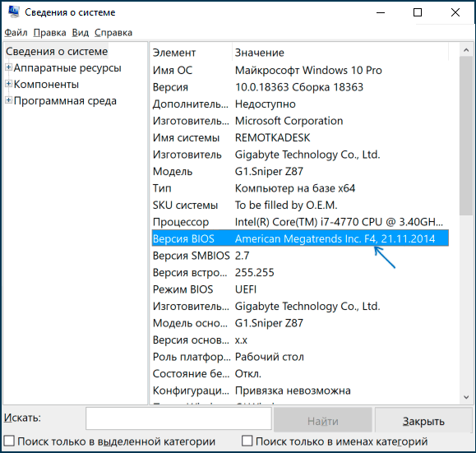Screen dimensions: 476x453
Task: Select the Недоступно row
Action: pyautogui.click(x=300, y=104)
